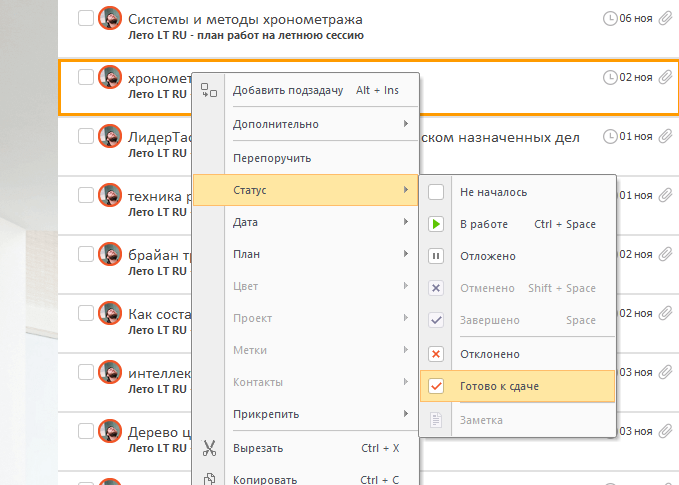Click the grey X icon for Отменено
Image resolution: width=679 pixels, height=485 pixels.
tap(436, 288)
